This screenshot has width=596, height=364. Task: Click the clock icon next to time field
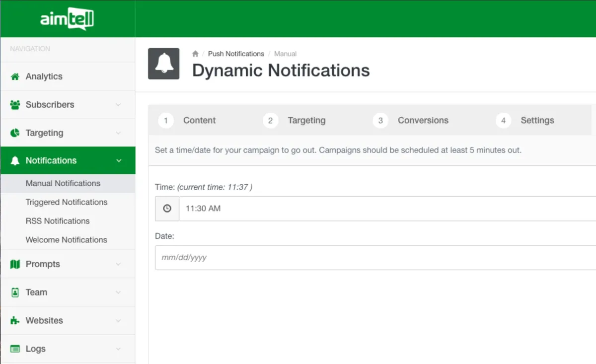[x=167, y=209]
